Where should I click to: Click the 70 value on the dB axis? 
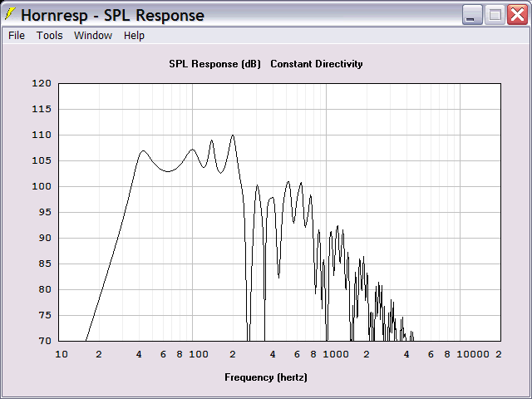pos(45,341)
